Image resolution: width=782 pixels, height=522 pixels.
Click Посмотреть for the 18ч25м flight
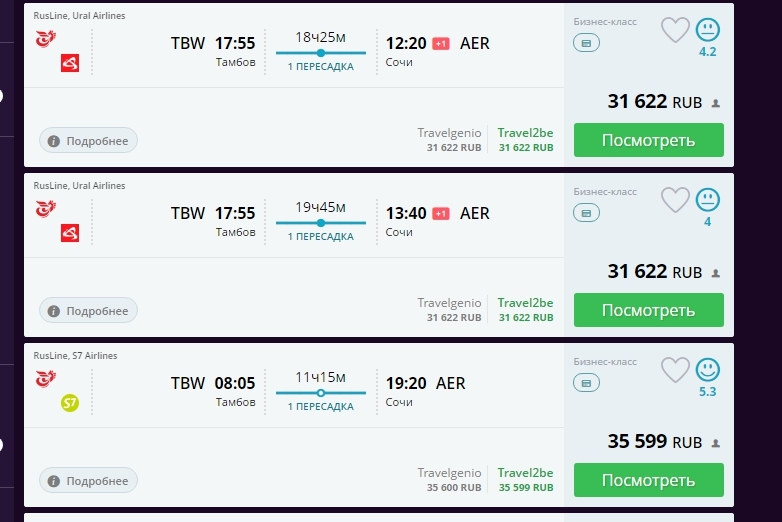coord(648,140)
